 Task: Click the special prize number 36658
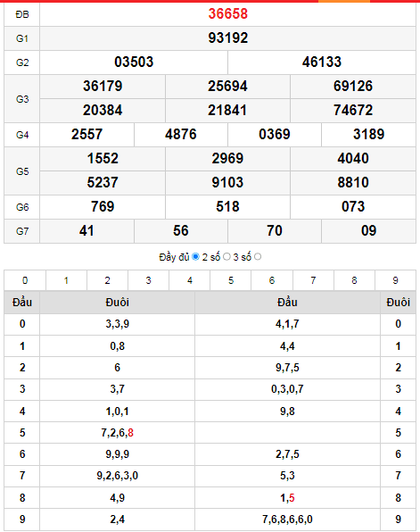pyautogui.click(x=227, y=14)
